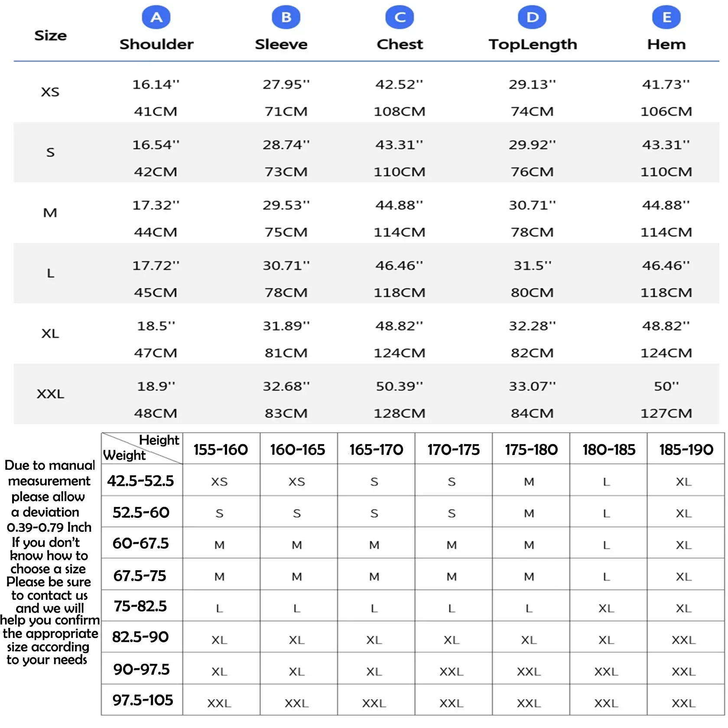Screen dimensions: 728x728
Task: Click the blue B circle badge
Action: (x=286, y=17)
